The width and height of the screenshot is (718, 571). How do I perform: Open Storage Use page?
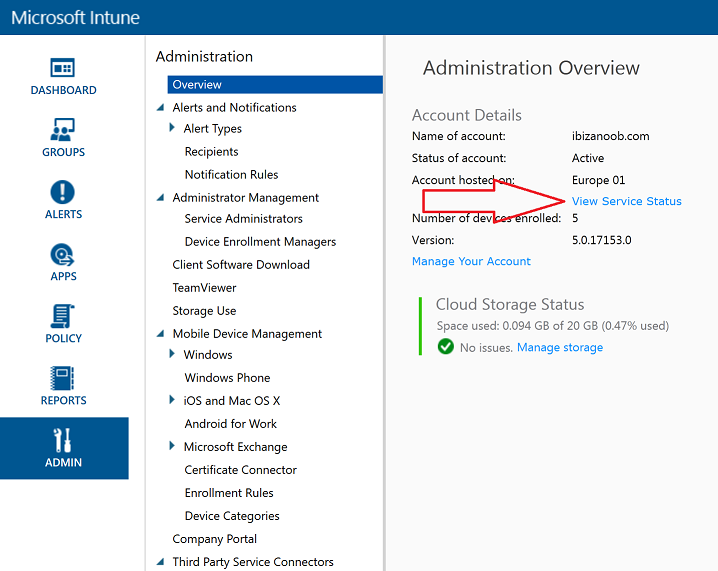pyautogui.click(x=204, y=310)
